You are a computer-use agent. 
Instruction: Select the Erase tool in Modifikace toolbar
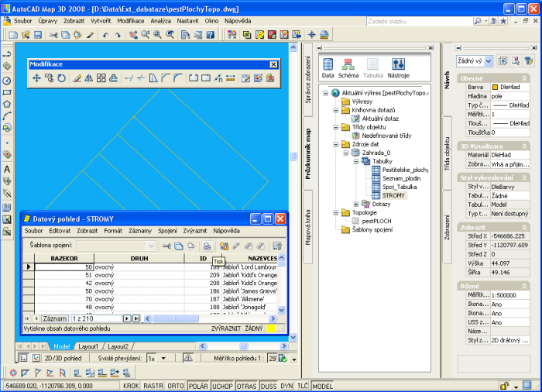point(77,78)
